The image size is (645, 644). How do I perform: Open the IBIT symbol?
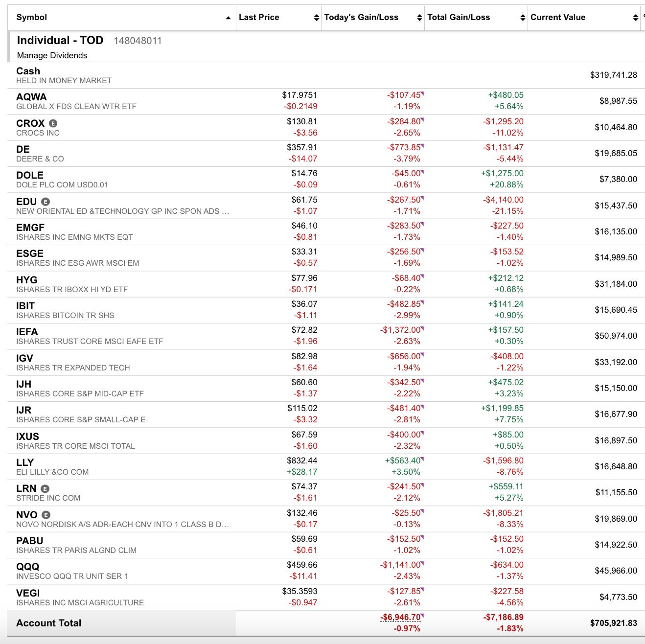(25, 306)
